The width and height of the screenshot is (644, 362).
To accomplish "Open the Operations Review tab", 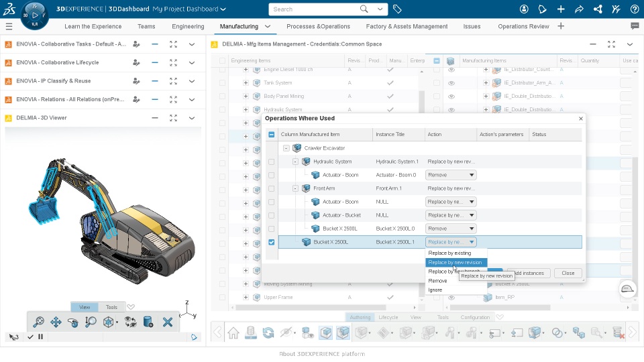I will coord(523,26).
